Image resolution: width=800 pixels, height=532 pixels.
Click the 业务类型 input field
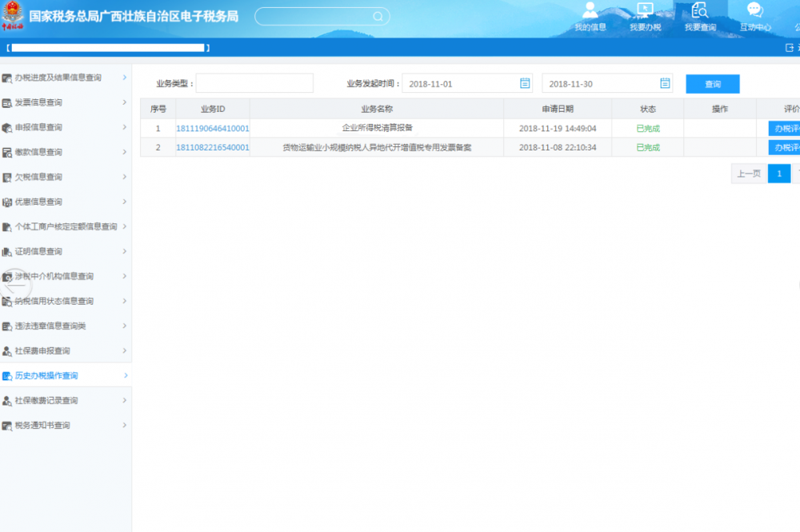click(x=254, y=83)
